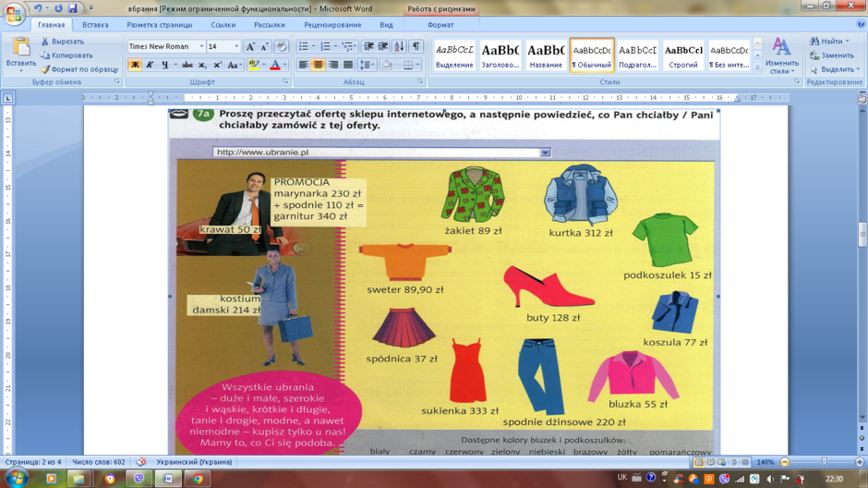
Task: Activate Формат по образцу format painter
Action: point(79,69)
